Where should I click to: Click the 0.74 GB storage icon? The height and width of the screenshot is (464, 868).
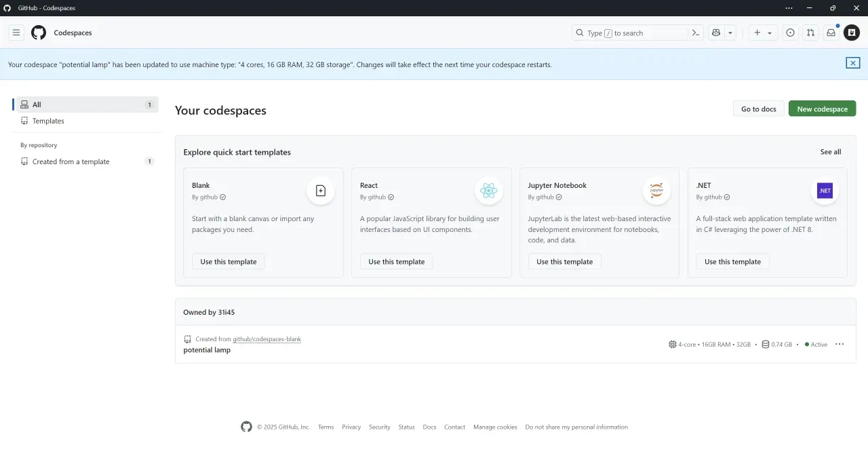point(766,345)
